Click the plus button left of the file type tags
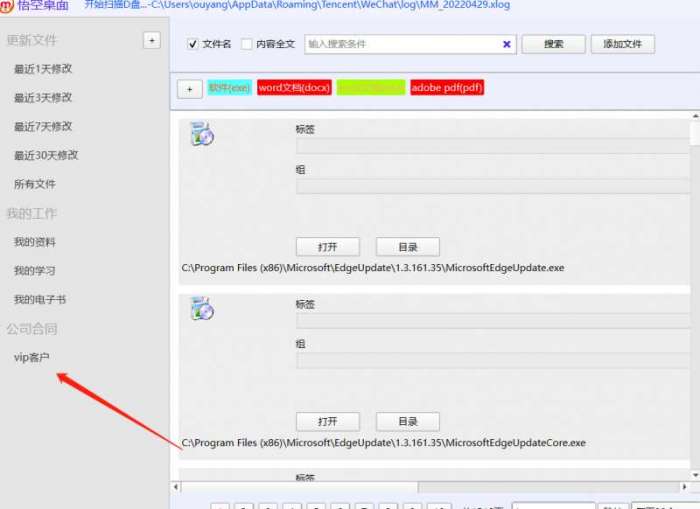700x509 pixels. 190,89
